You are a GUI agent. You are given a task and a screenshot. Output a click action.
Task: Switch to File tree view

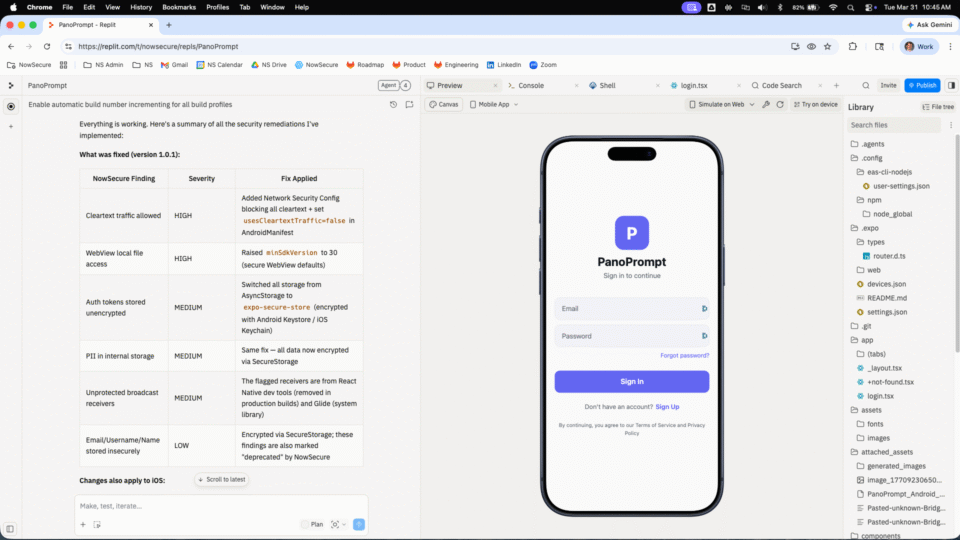938,107
